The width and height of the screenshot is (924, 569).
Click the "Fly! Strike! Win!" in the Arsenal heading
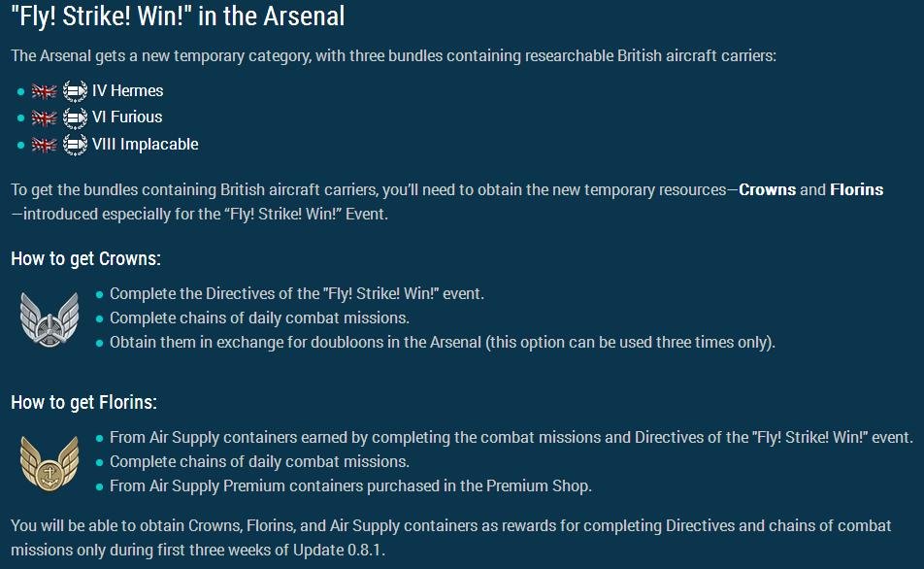click(x=178, y=17)
